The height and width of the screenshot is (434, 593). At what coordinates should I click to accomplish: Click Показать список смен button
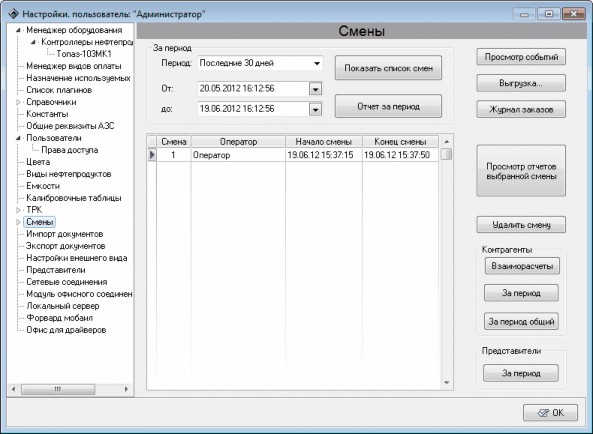(388, 68)
